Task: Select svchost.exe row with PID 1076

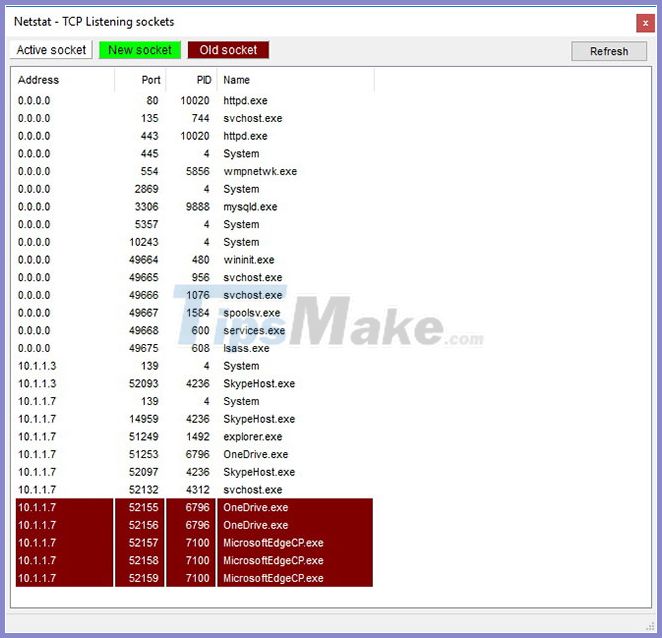Action: 194,295
